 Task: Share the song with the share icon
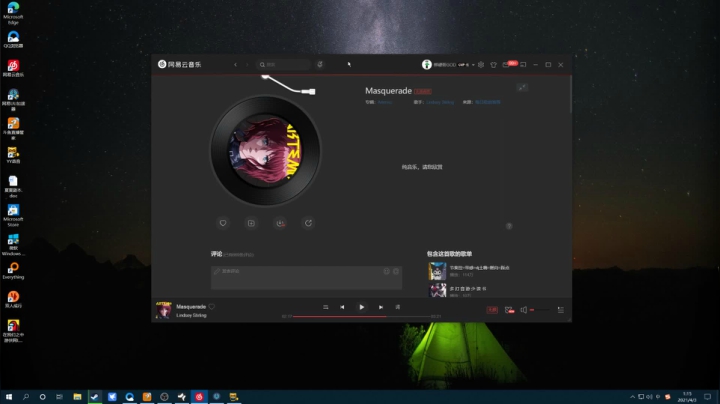coord(309,223)
